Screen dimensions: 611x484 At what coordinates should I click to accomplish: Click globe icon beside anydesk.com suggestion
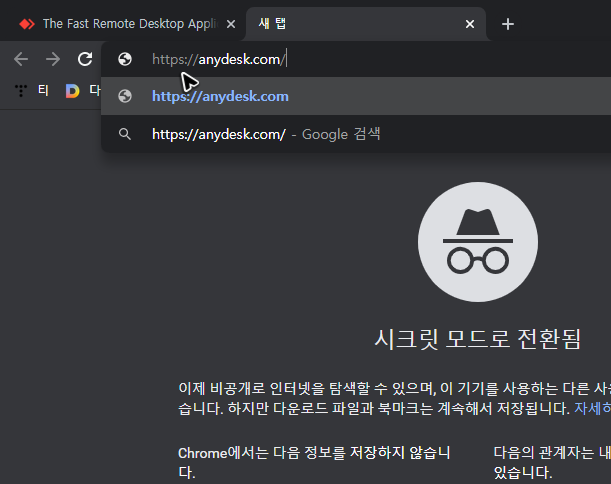click(125, 96)
